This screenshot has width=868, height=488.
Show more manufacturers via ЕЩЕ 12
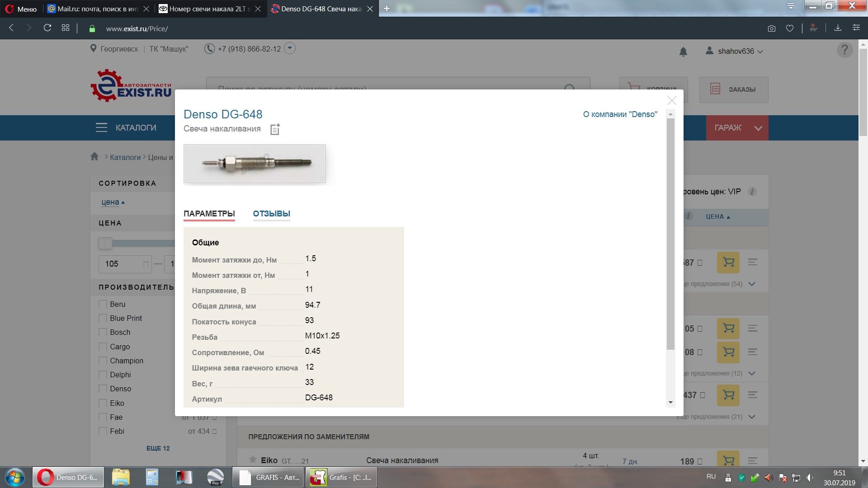(158, 448)
